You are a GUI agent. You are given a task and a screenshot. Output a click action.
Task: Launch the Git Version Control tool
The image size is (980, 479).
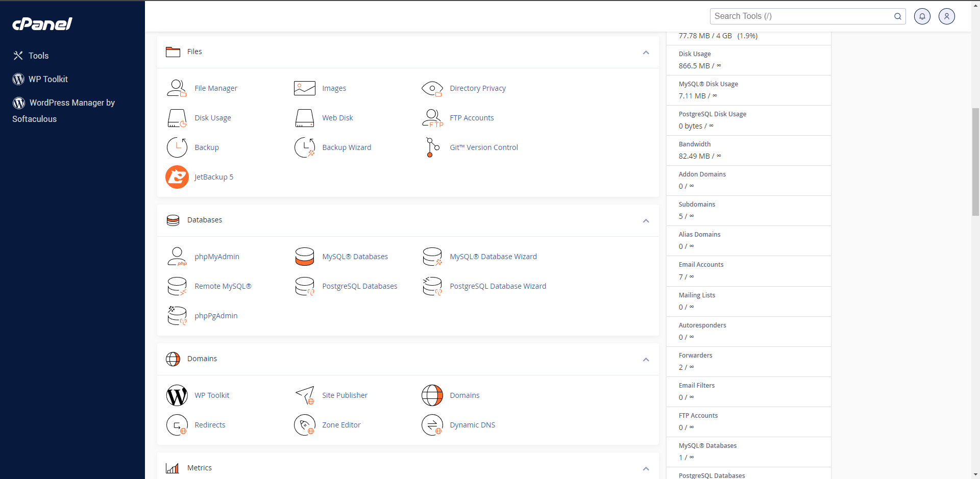pyautogui.click(x=432, y=147)
